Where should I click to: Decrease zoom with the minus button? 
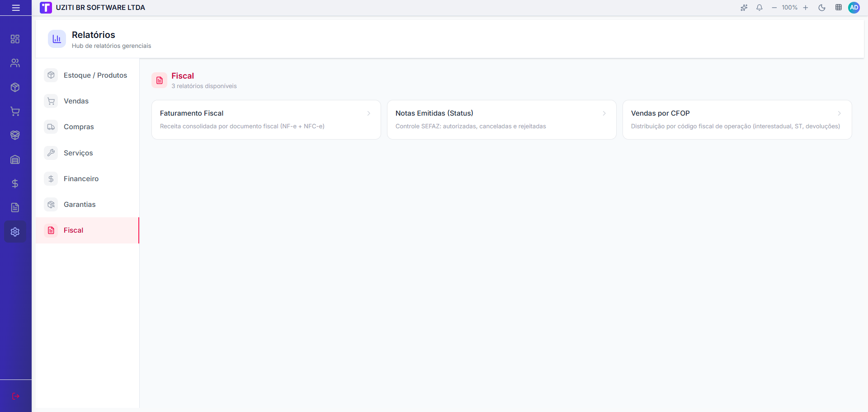774,8
